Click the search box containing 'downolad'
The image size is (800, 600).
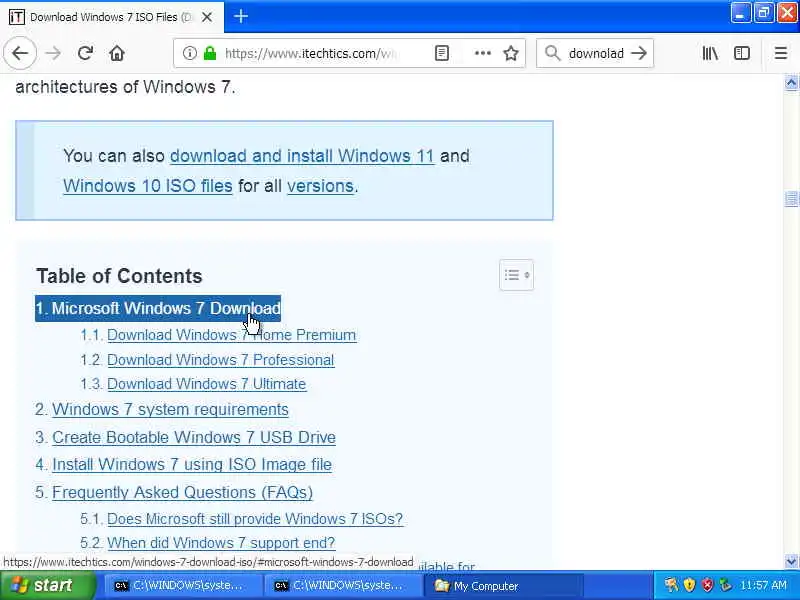tap(596, 53)
